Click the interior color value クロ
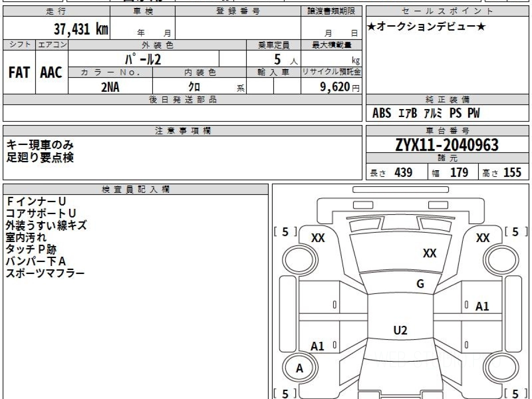The width and height of the screenshot is (532, 399). (194, 87)
